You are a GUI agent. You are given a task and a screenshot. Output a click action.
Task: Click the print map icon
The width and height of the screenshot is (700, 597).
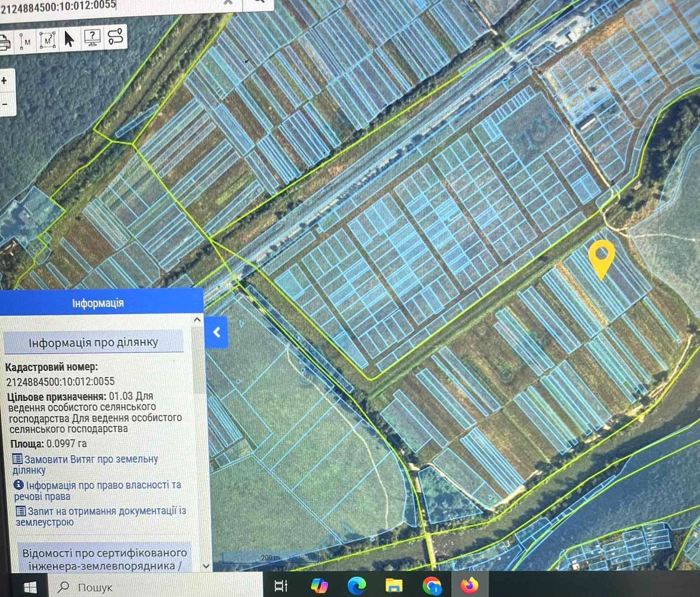[x=4, y=40]
